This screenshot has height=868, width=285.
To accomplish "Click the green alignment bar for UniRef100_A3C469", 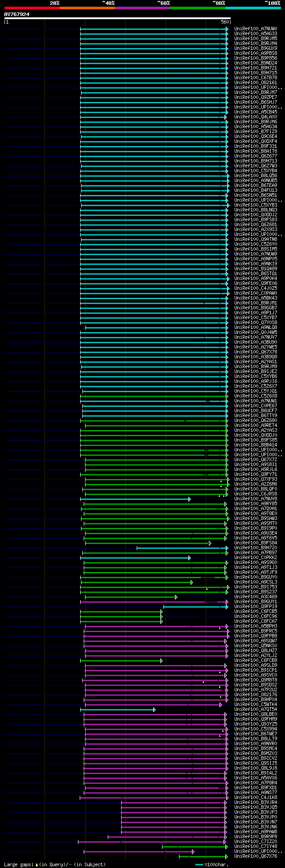I will 131,597.
